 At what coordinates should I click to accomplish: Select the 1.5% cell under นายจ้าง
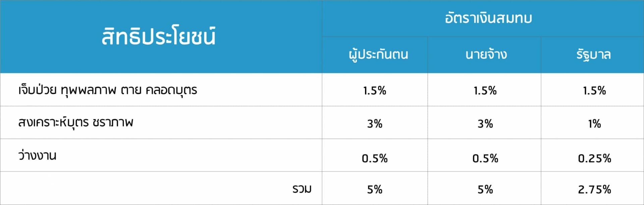(485, 91)
